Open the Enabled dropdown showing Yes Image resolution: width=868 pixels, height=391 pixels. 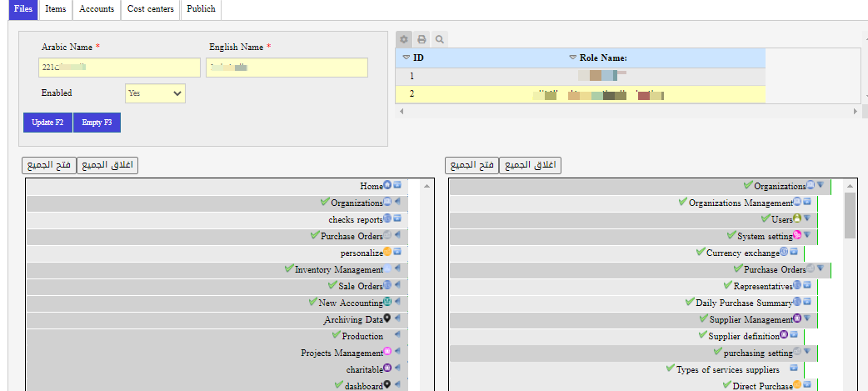click(155, 93)
